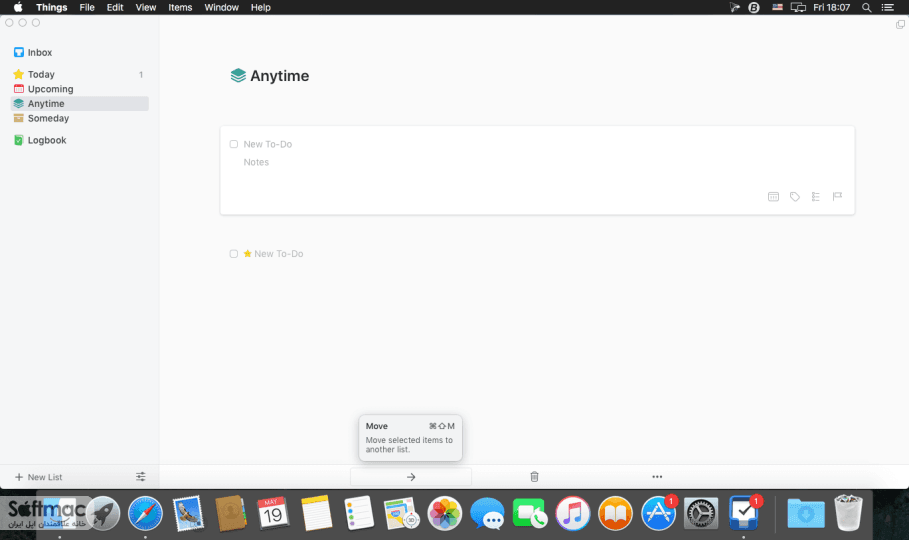
Task: Open the Things menu
Action: pos(52,7)
